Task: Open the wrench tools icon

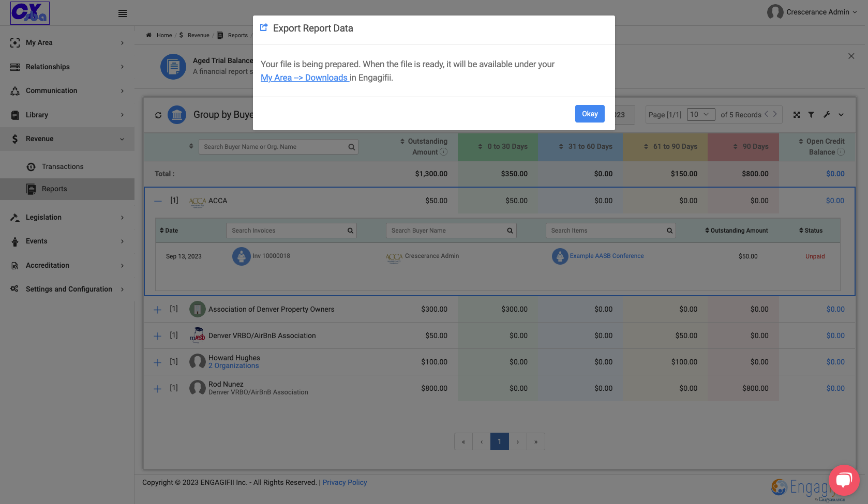Action: (827, 115)
